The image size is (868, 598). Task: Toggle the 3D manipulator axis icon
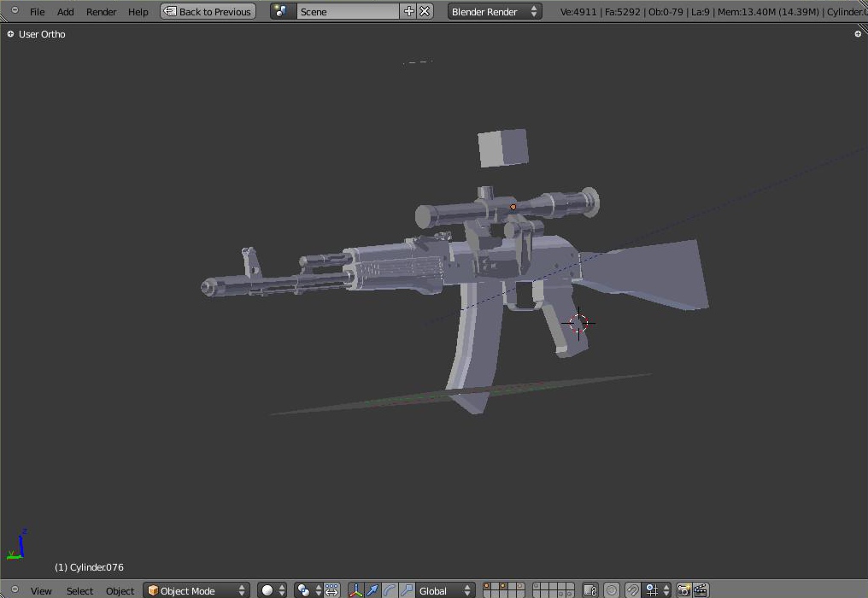click(356, 591)
